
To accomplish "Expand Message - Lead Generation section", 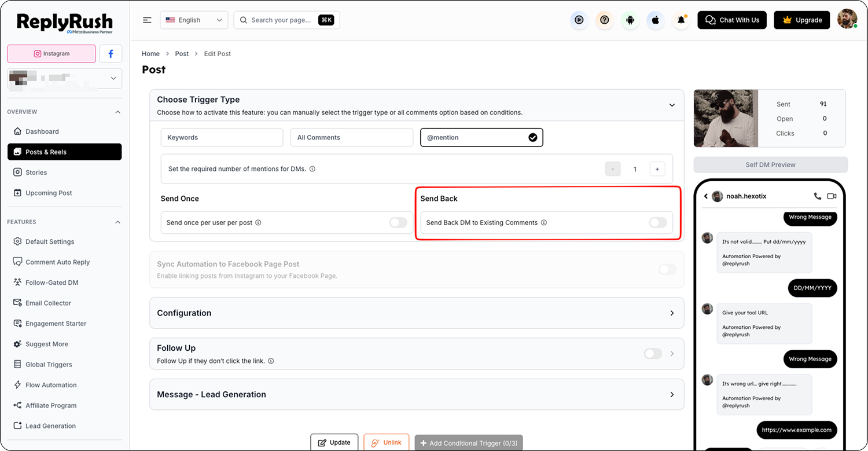I will tap(672, 394).
